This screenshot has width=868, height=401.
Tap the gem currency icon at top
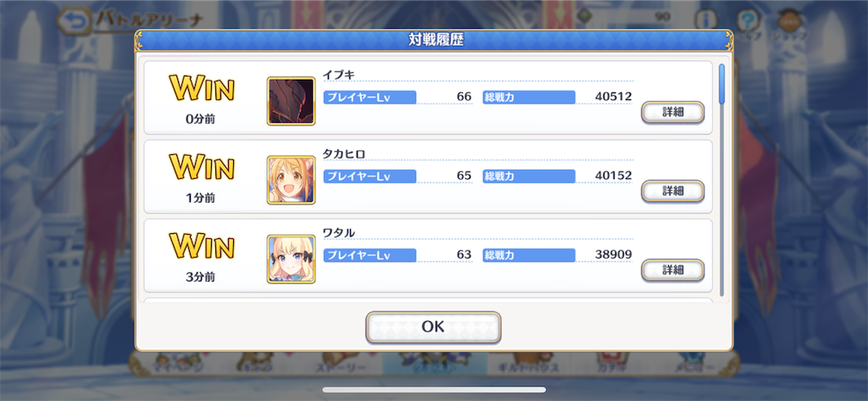tap(582, 17)
